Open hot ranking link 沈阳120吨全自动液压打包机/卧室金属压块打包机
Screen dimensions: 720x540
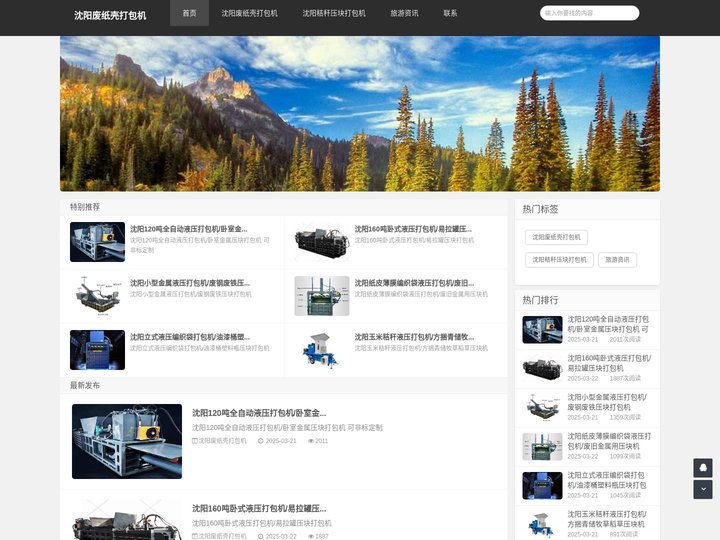coord(608,324)
